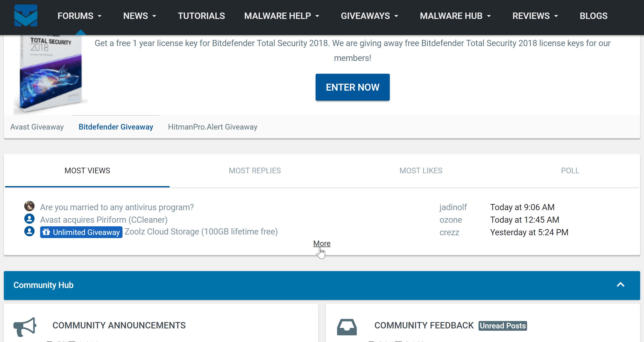Screen dimensions: 644x342
Task: Select the HitmanPro.Alert Giveaway tab
Action: 213,127
